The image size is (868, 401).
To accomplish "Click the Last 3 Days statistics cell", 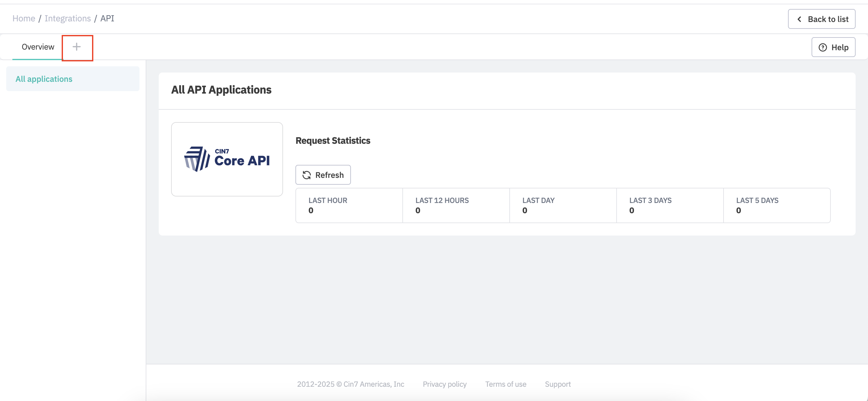I will click(x=670, y=205).
